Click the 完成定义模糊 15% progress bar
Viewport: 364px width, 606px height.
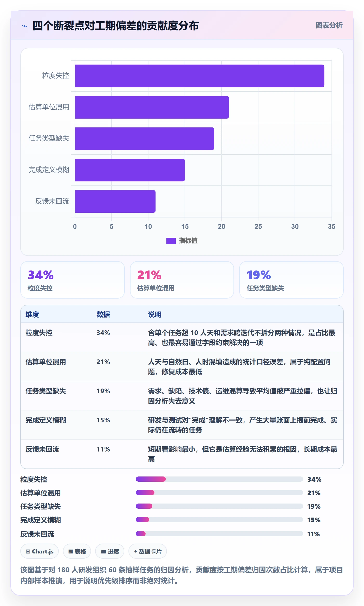point(219,520)
